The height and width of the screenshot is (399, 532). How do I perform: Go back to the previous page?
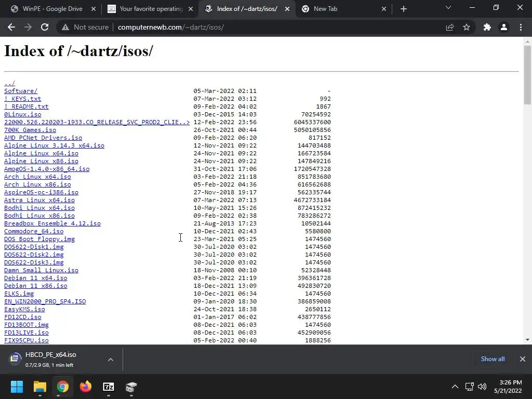tap(11, 27)
